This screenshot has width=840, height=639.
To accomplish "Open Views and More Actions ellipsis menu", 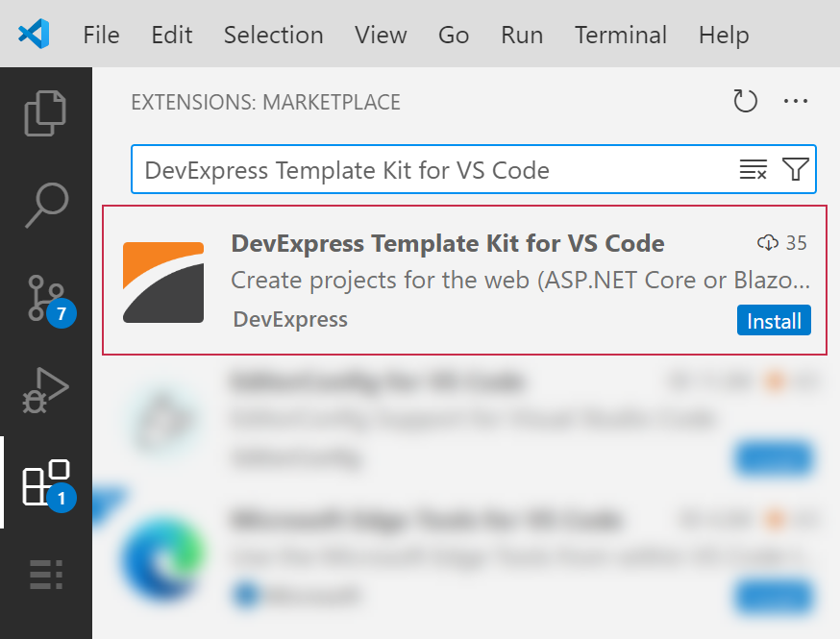I will (x=796, y=102).
